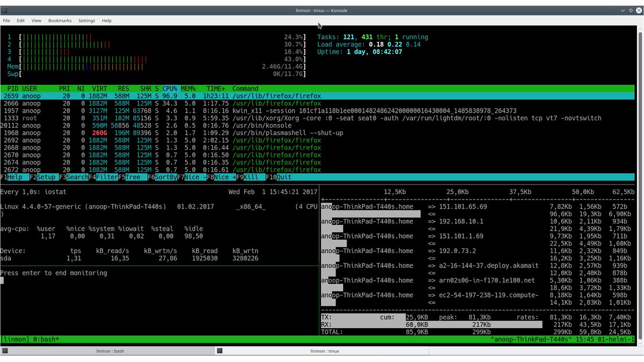Viewport: 644px width, 362px height.
Task: Sort htop by RES column header
Action: [123, 88]
